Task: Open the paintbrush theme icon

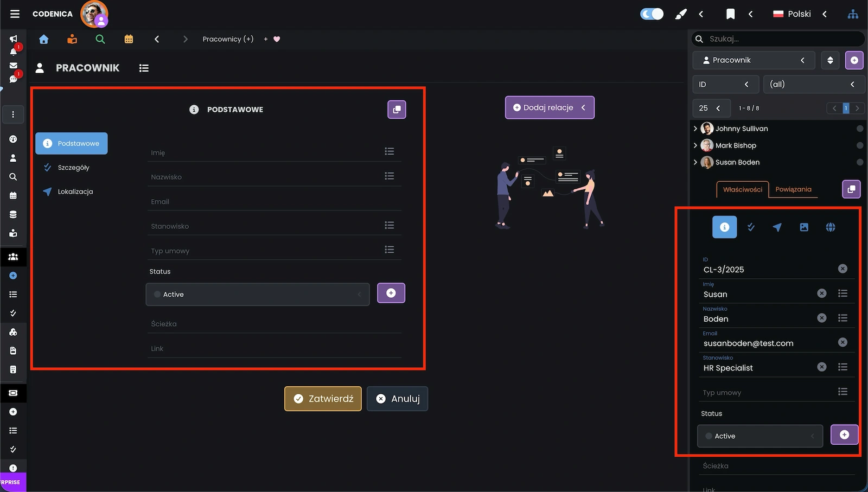Action: [x=680, y=14]
